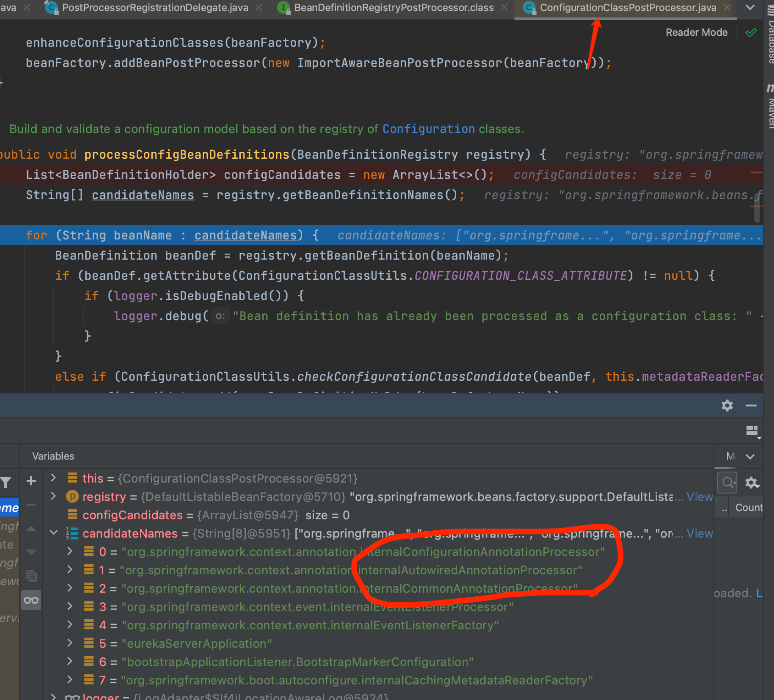Close BeanDefinitionRegistryPostProcessor.class tab
This screenshot has height=700, width=774.
[504, 8]
